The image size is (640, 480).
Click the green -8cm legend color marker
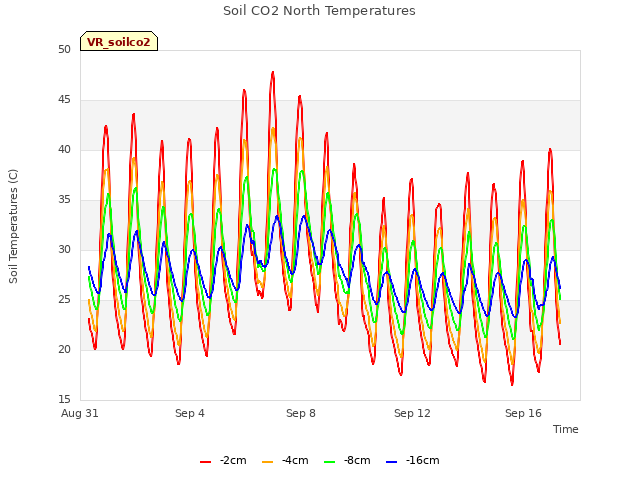tap(329, 462)
